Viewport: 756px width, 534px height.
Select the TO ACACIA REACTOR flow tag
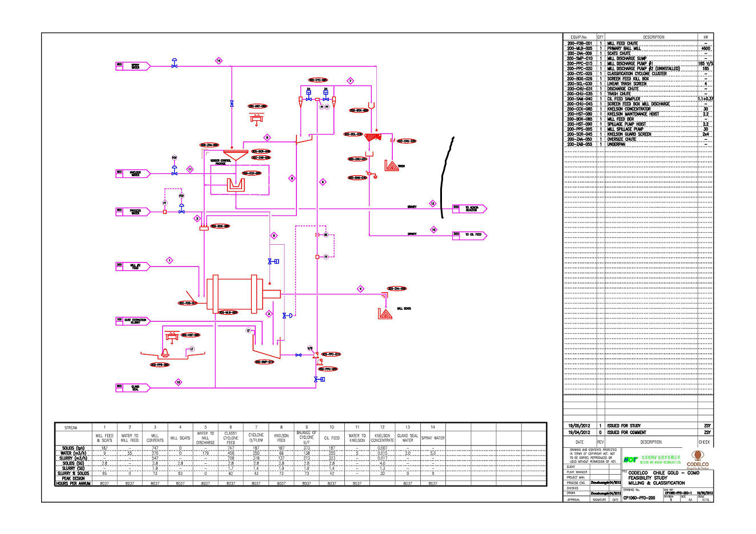469,209
